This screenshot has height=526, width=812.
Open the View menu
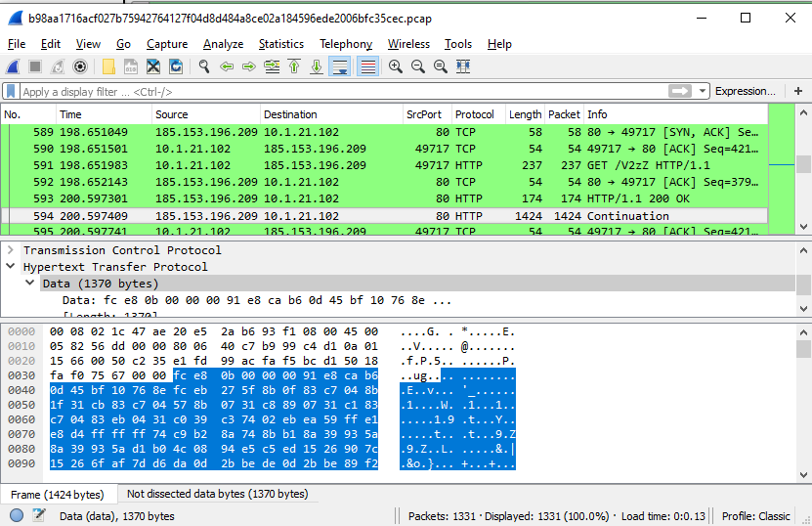(x=88, y=44)
